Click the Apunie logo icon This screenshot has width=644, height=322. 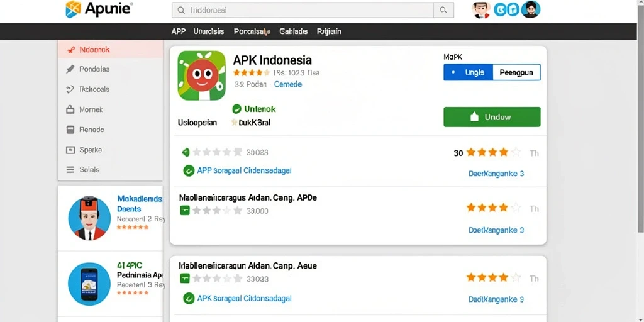tap(73, 9)
